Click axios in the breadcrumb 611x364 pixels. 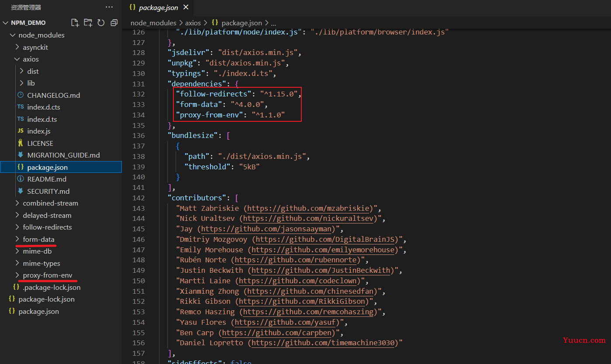193,23
